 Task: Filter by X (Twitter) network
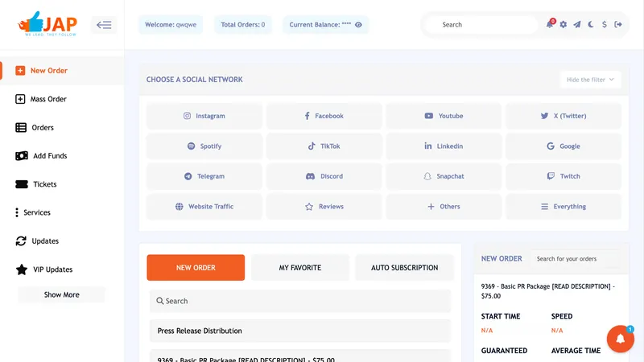(563, 116)
